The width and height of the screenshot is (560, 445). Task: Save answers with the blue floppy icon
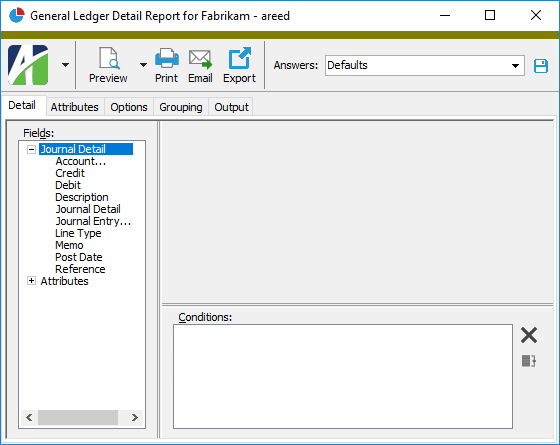click(541, 66)
